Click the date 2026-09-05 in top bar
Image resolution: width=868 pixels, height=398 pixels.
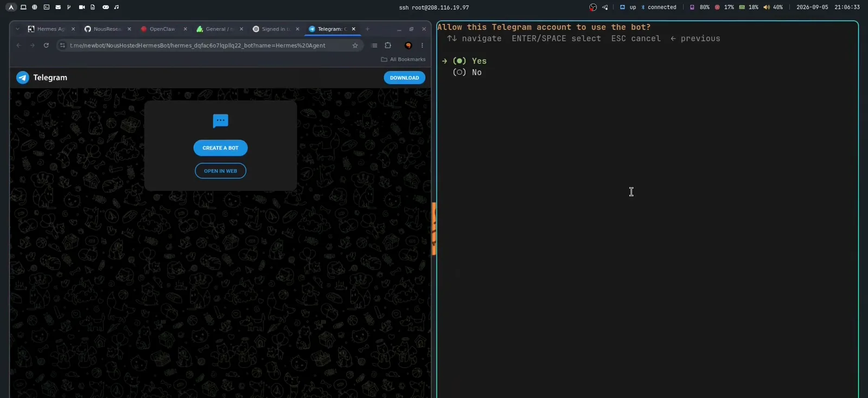click(812, 7)
